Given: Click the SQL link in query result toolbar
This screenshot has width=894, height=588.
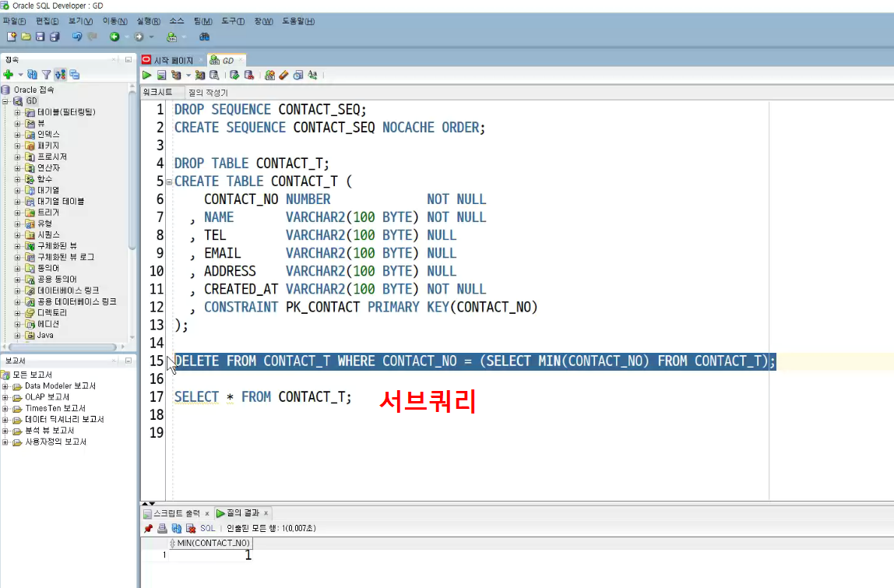Looking at the screenshot, I should coord(207,528).
